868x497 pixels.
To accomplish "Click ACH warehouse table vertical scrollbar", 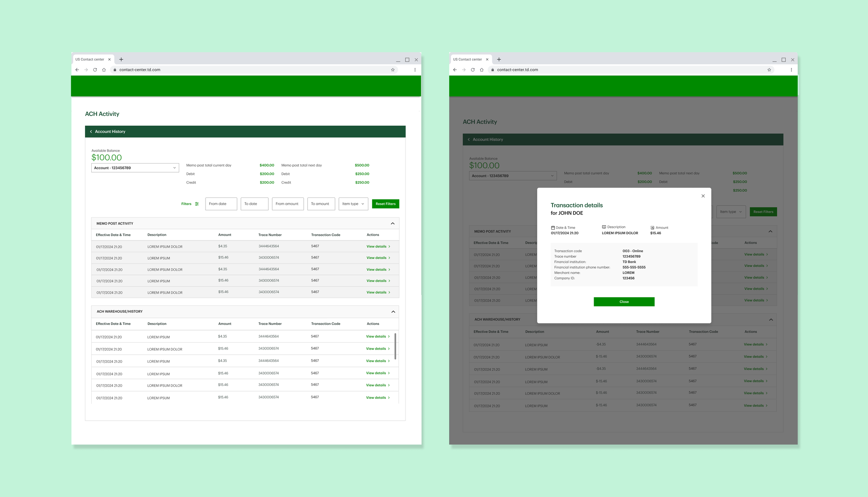I will [x=395, y=346].
